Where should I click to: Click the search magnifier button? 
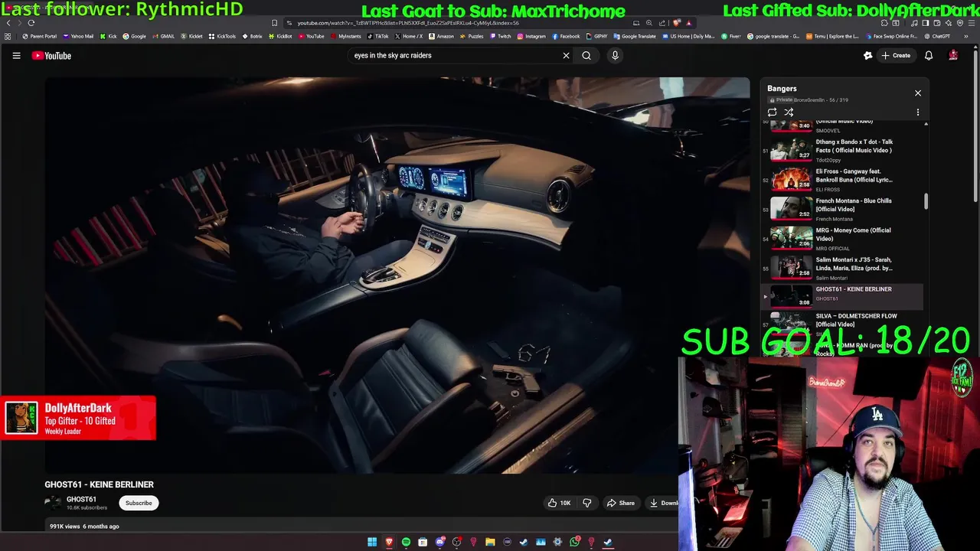tap(586, 55)
